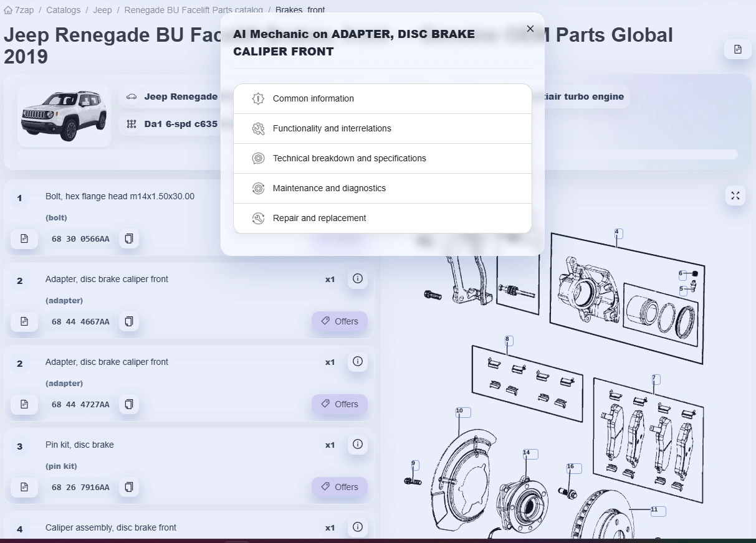Screen dimensions: 756x543
Task: Open Repair and replacement entry
Action: click(383, 218)
